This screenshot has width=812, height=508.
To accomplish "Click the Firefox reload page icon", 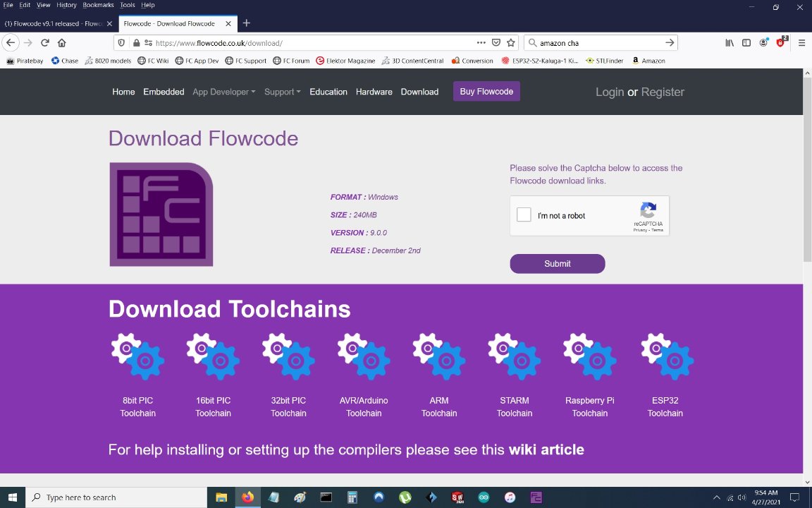I will pyautogui.click(x=45, y=43).
